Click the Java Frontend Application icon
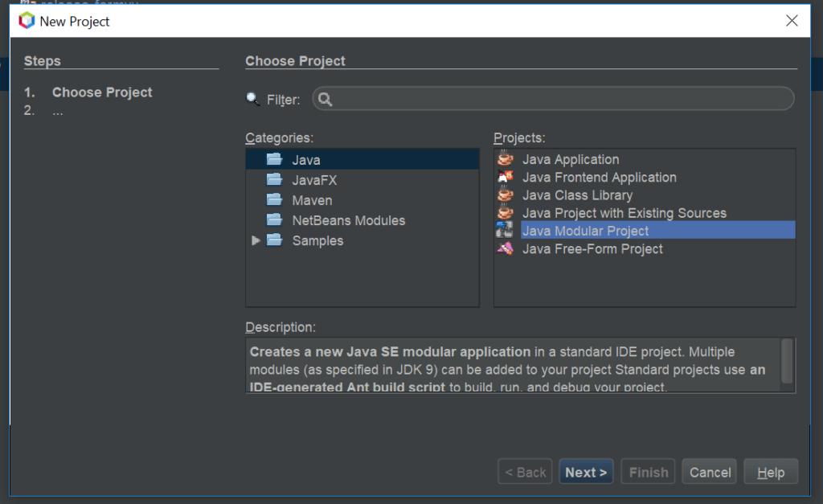The image size is (823, 504). point(505,177)
